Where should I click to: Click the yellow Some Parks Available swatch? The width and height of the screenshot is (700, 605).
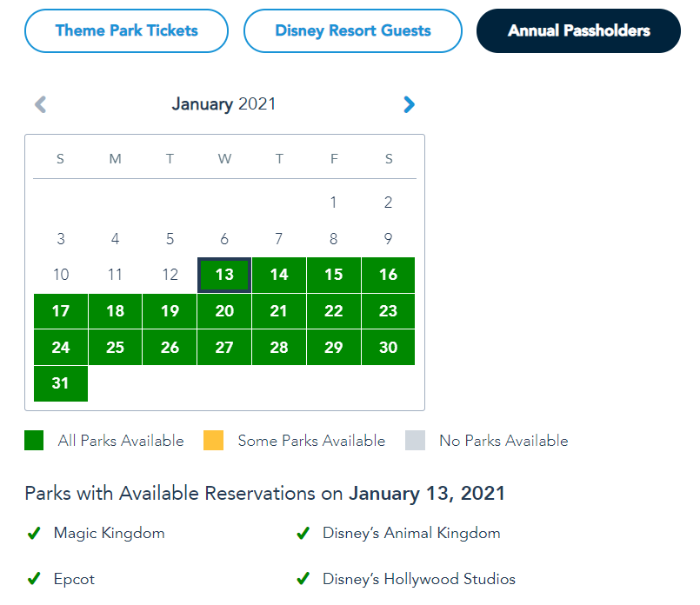(x=213, y=441)
